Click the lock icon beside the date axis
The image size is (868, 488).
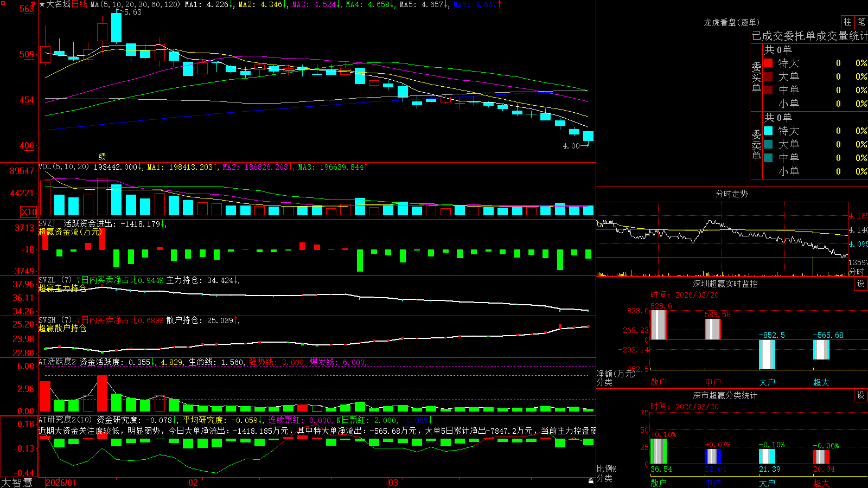(591, 481)
